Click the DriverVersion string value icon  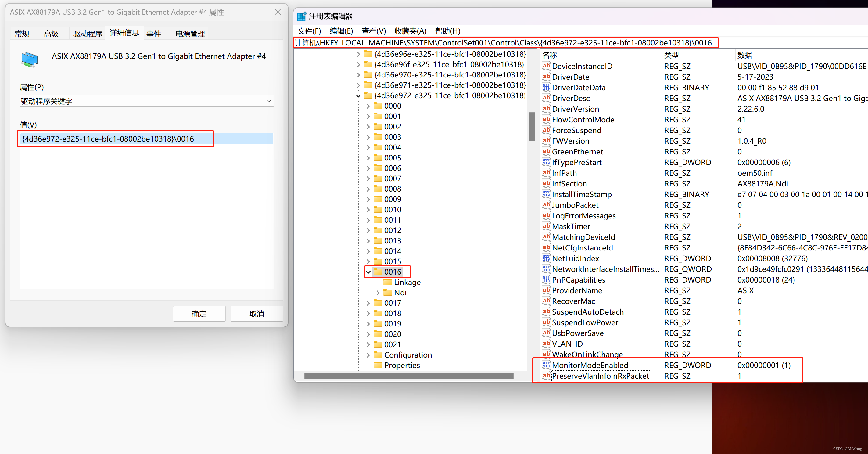coord(546,109)
